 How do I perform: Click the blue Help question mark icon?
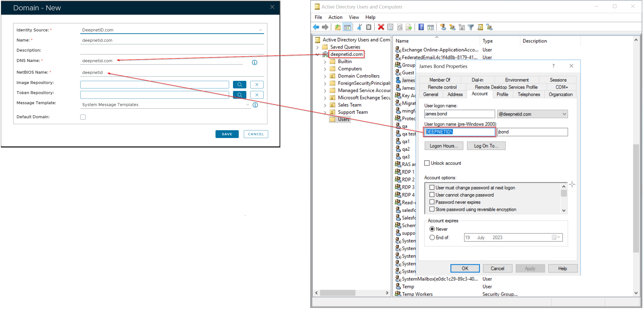tap(421, 27)
